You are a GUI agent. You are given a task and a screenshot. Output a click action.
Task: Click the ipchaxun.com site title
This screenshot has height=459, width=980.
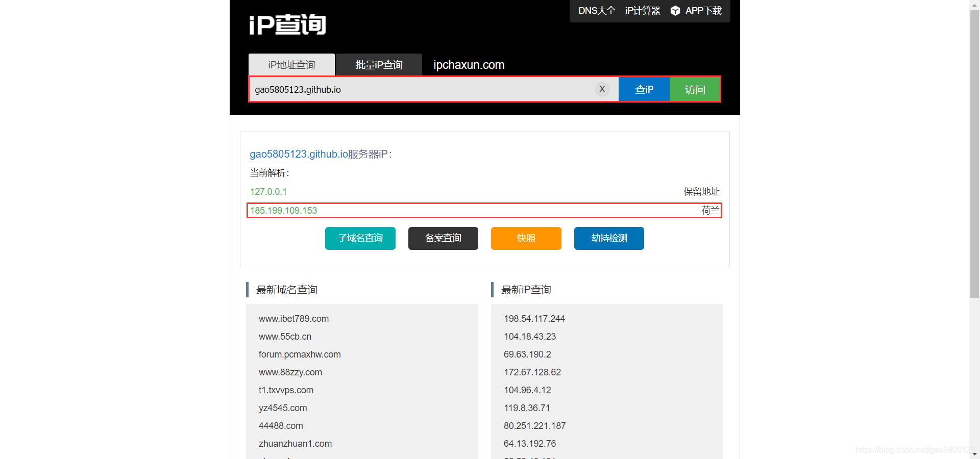click(x=469, y=65)
